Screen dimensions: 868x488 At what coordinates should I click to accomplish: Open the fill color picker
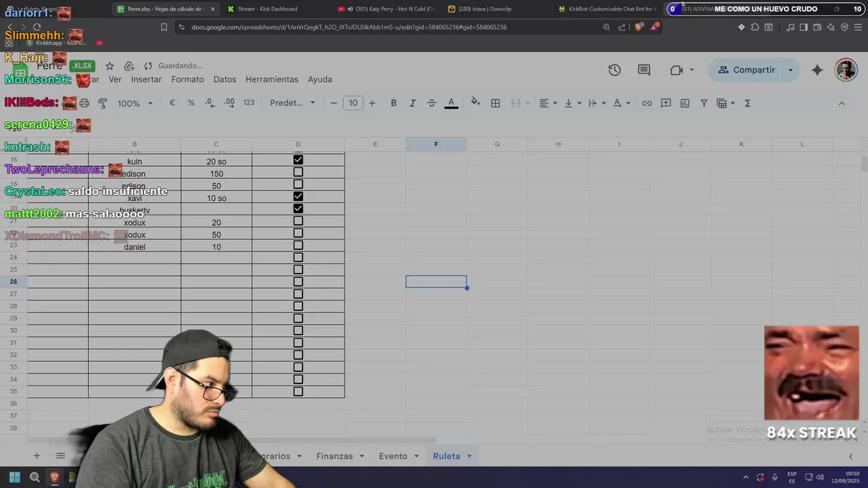(x=475, y=103)
